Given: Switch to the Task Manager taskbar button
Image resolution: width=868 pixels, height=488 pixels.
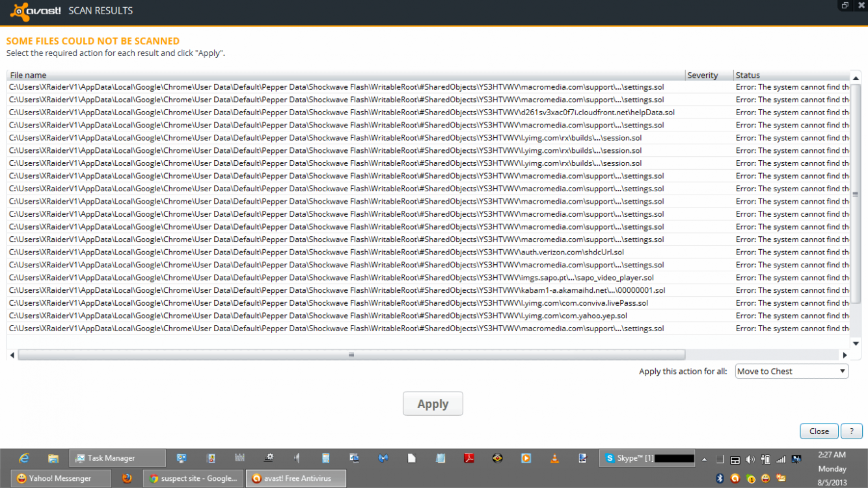Looking at the screenshot, I should coord(117,458).
